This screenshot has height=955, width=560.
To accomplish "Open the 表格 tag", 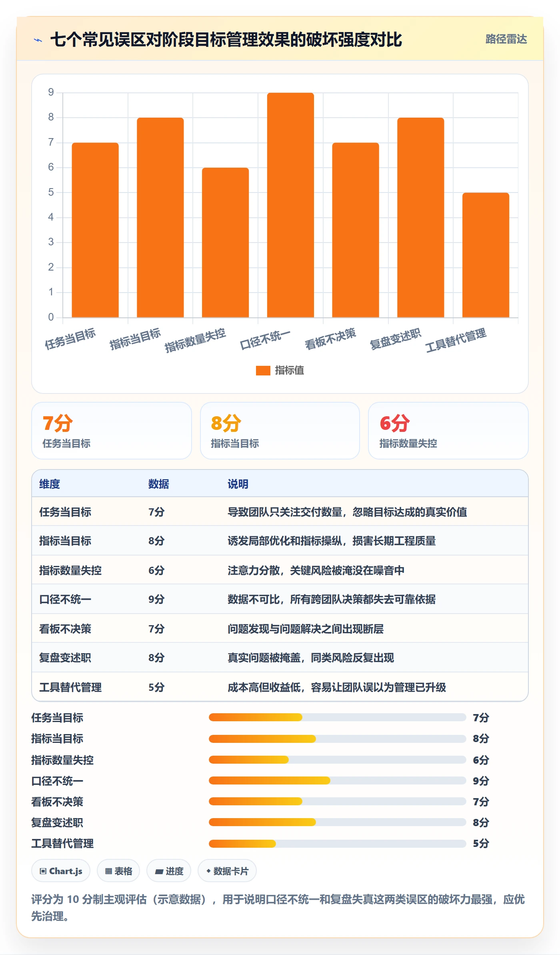I will 118,871.
